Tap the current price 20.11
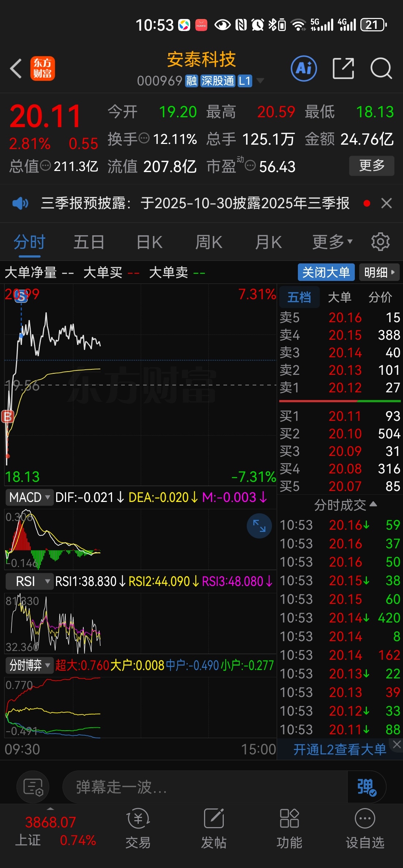This screenshot has width=403, height=868. coord(45,116)
